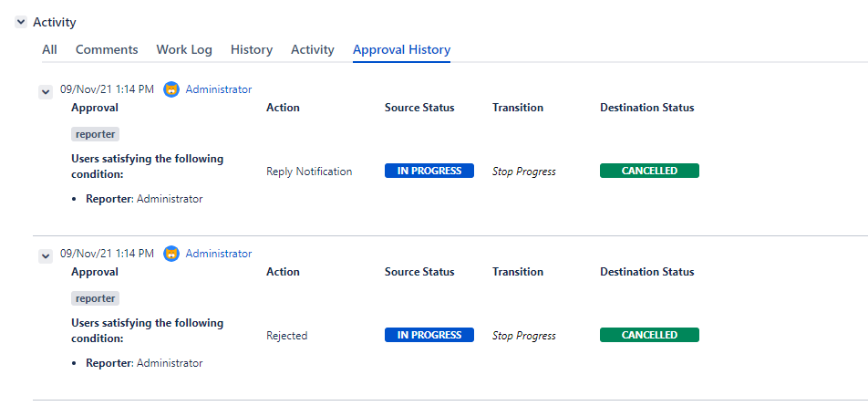
Task: Open Administrator profile link in second entry
Action: pyautogui.click(x=219, y=254)
